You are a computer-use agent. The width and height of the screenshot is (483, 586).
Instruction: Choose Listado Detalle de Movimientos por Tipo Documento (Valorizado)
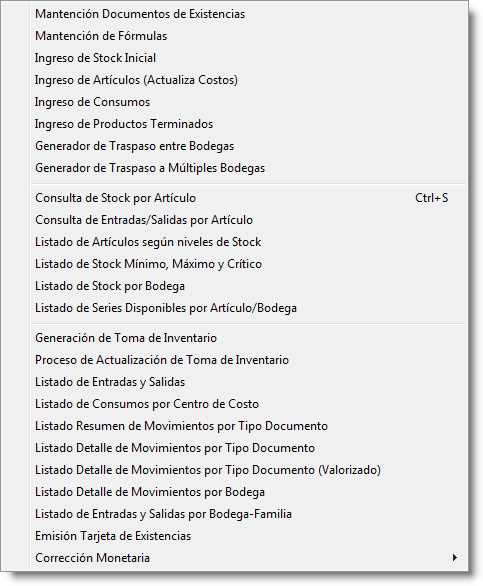[x=249, y=470]
